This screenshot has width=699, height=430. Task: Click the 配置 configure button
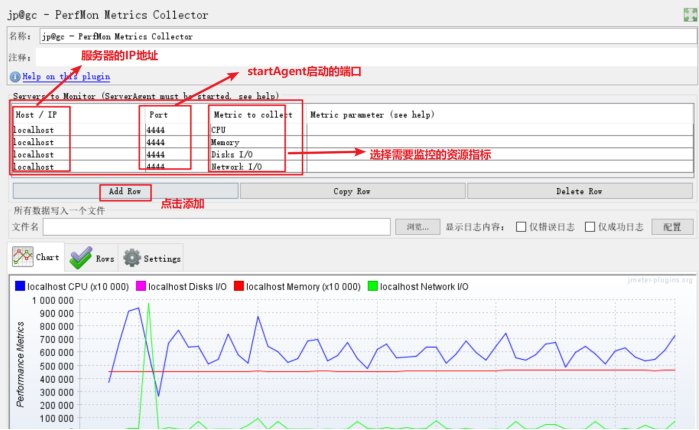click(x=672, y=227)
